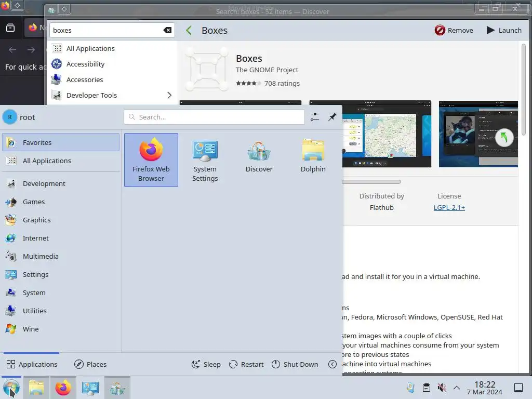Image resolution: width=532 pixels, height=399 pixels.
Task: Click the application launcher start button
Action: pyautogui.click(x=11, y=388)
